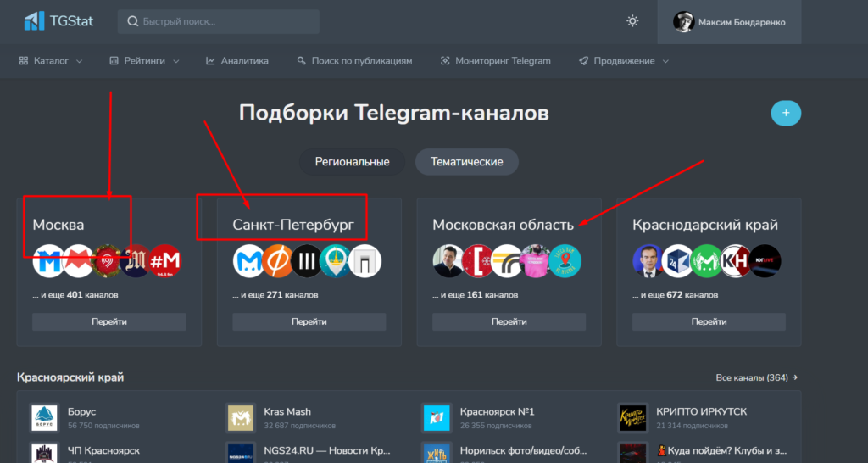Switch to the Региональные tab
Viewport: 868px width, 463px height.
coord(352,161)
